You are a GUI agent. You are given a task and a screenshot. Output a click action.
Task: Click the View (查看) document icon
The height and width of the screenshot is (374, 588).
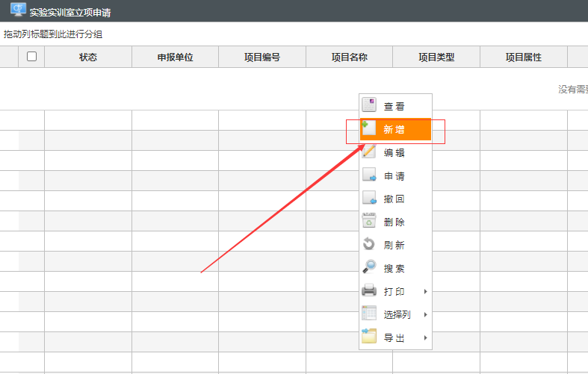369,106
